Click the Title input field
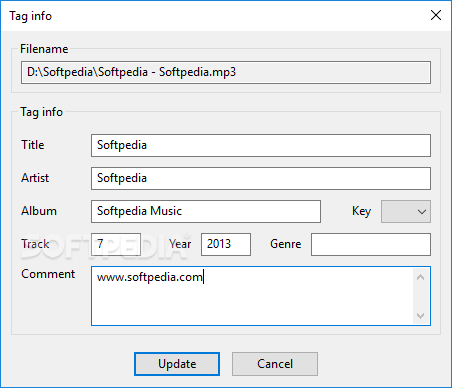The image size is (452, 388). tap(261, 145)
